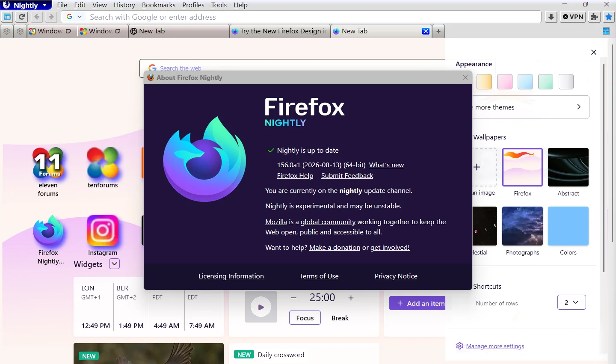Open the Instagram shortcut
Screen dimensions: 616x364
[103, 235]
